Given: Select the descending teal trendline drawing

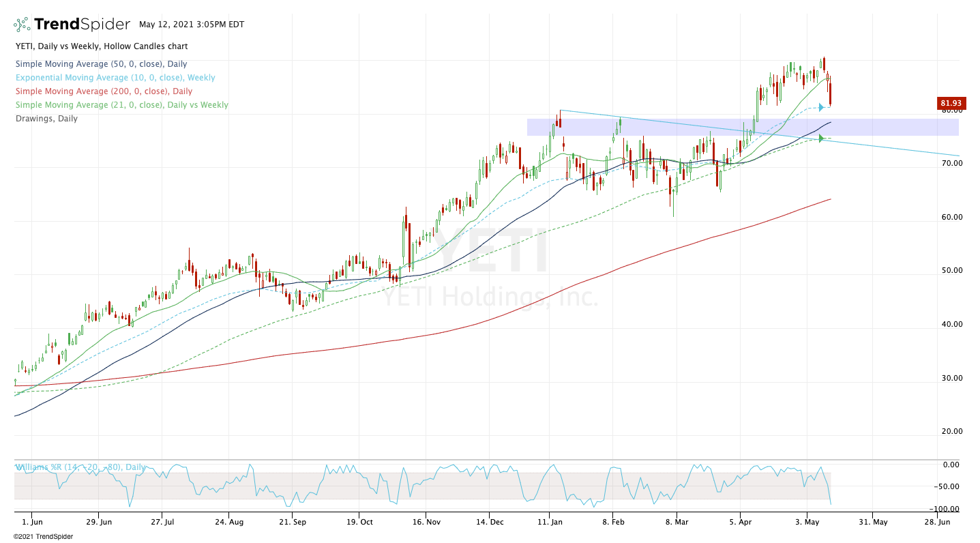Looking at the screenshot, I should pos(759,133).
